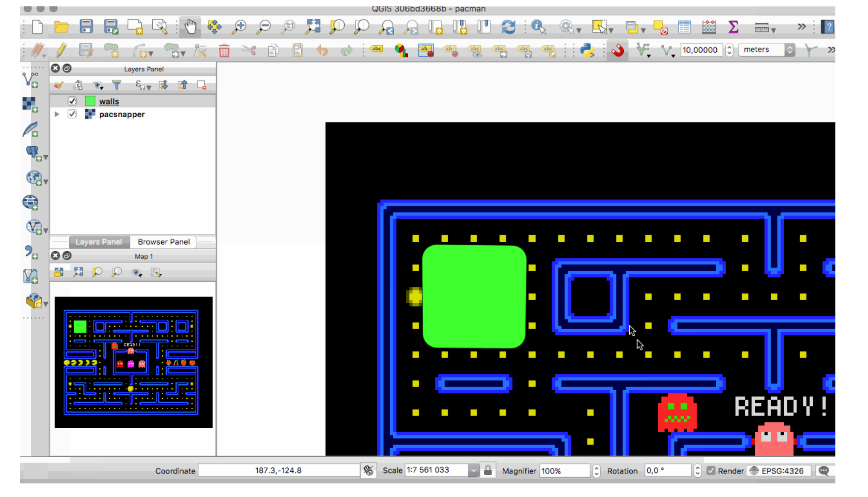
Task: Click the Add Raster Layer checkerboard icon
Action: coord(30,105)
